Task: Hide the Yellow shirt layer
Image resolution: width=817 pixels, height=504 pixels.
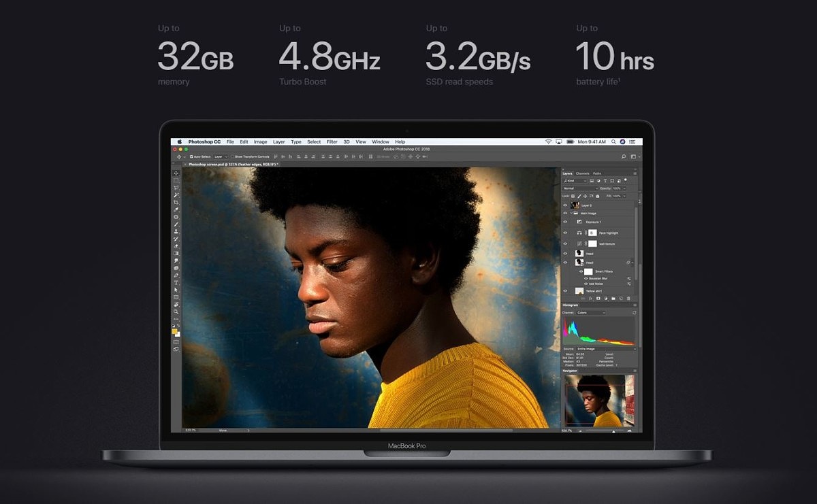Action: click(565, 291)
